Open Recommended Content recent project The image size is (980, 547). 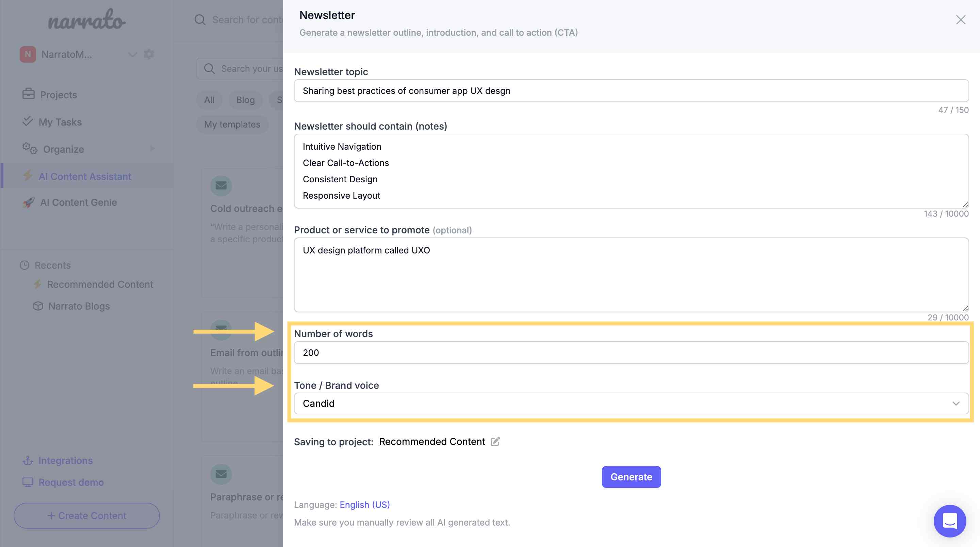pos(100,284)
